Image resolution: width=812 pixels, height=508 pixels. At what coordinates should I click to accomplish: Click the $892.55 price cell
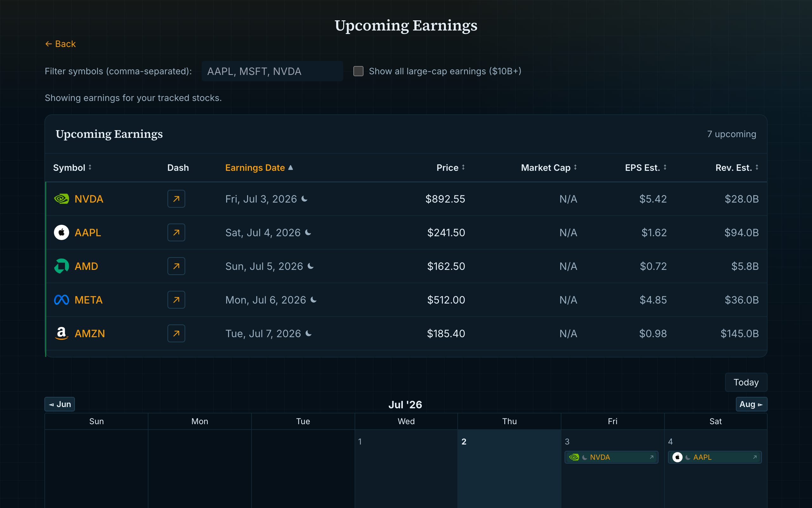[x=445, y=199]
